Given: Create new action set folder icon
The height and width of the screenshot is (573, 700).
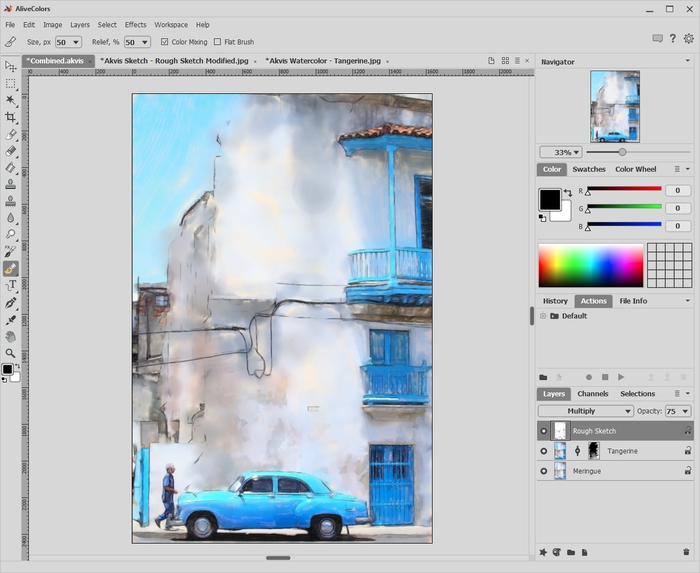Looking at the screenshot, I should pyautogui.click(x=543, y=377).
